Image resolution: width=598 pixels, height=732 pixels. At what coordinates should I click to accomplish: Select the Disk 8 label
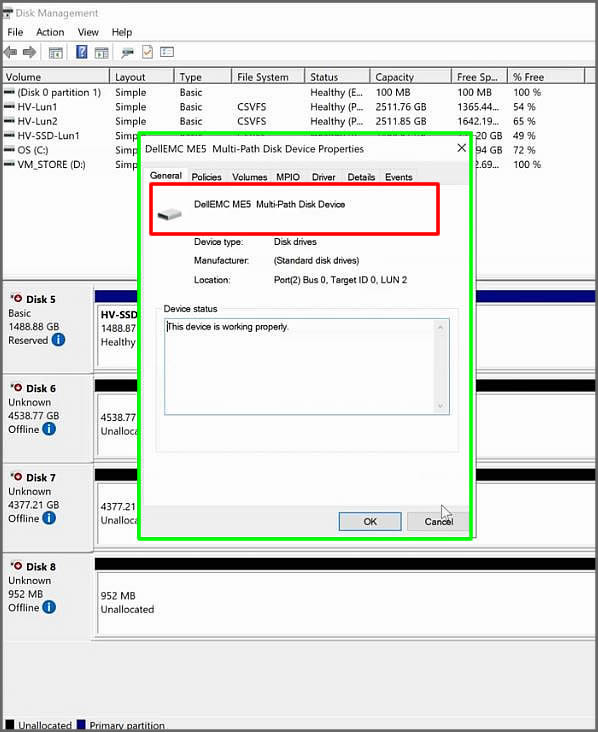point(41,567)
